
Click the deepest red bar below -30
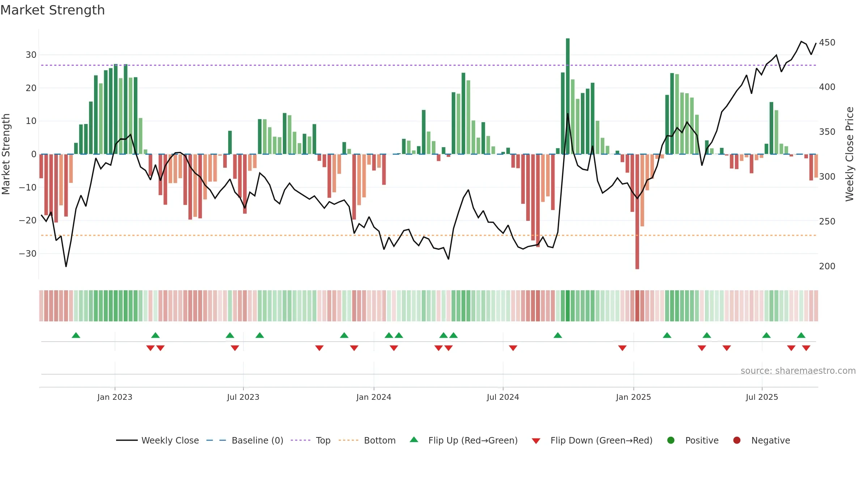pos(637,211)
